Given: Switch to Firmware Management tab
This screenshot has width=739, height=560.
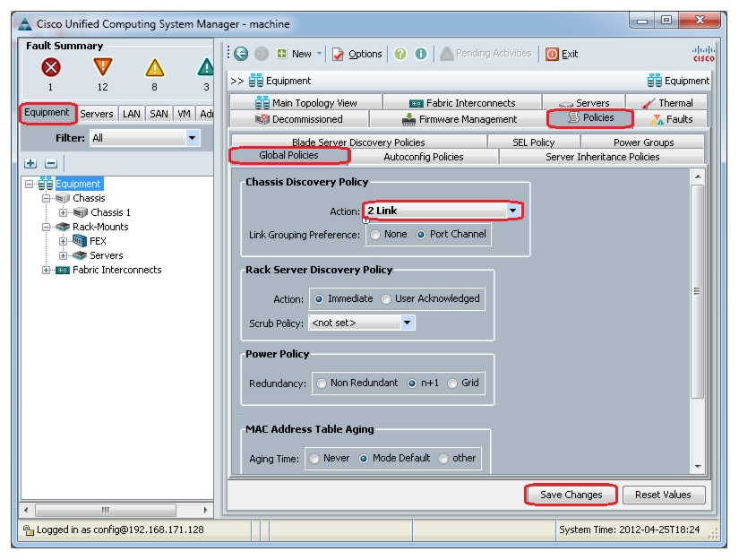Looking at the screenshot, I should pos(459,119).
